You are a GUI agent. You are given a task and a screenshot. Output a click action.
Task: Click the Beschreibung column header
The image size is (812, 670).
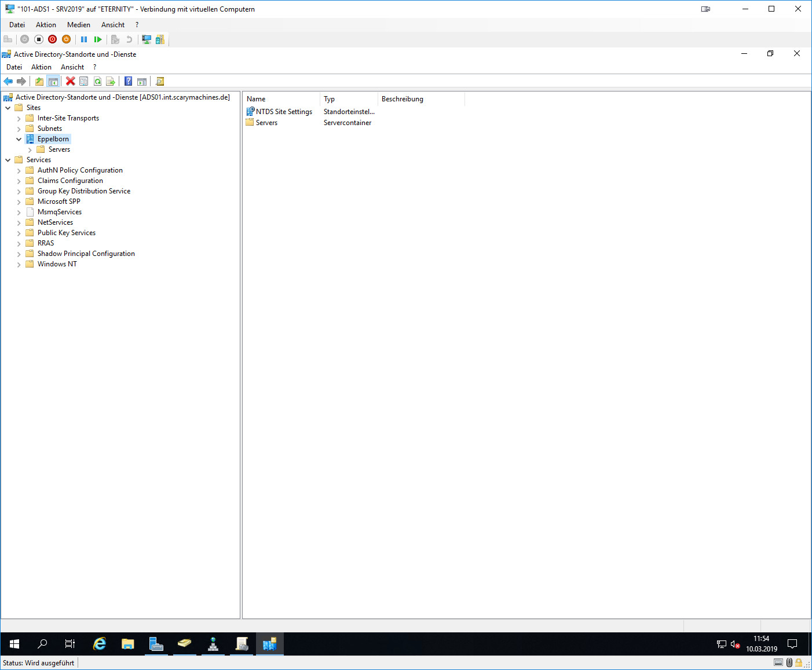tap(403, 99)
